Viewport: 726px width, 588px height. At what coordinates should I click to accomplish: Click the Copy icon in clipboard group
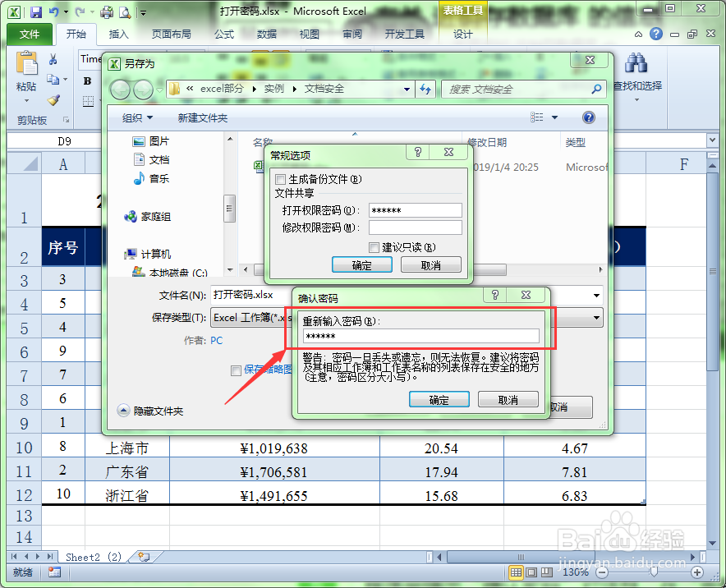[x=53, y=80]
